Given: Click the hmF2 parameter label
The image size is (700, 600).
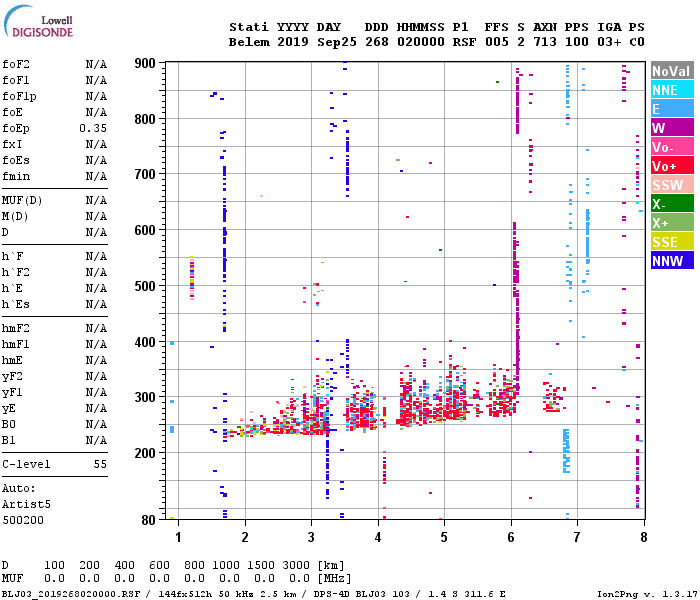Looking at the screenshot, I should point(16,329).
